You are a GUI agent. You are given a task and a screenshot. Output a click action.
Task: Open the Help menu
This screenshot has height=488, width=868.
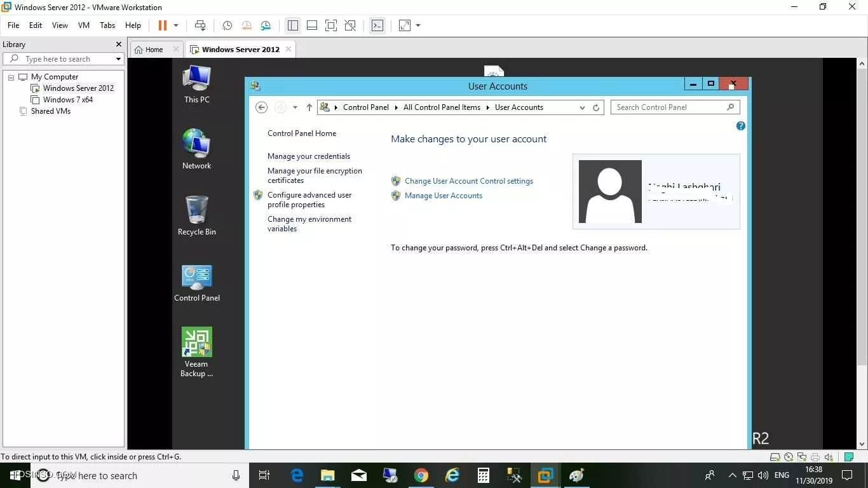pos(133,25)
